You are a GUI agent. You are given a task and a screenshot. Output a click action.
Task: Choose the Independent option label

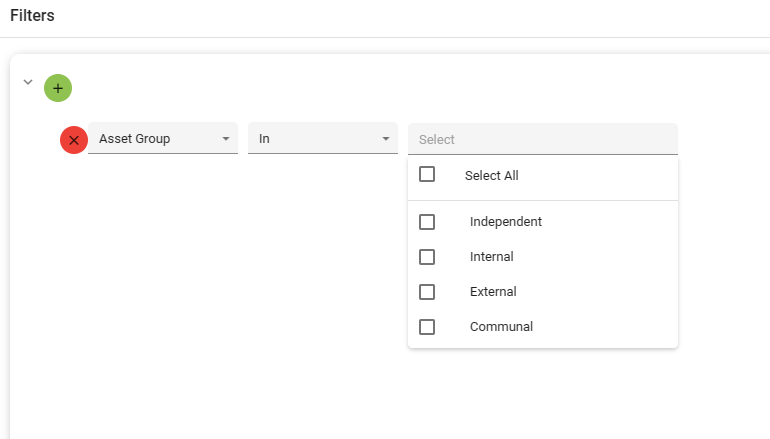[505, 222]
